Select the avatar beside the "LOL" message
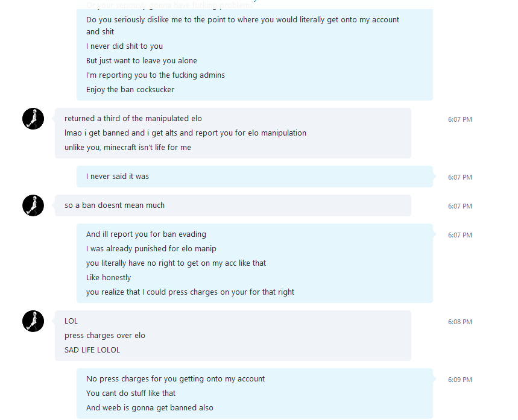Image resolution: width=518 pixels, height=420 pixels. (33, 321)
